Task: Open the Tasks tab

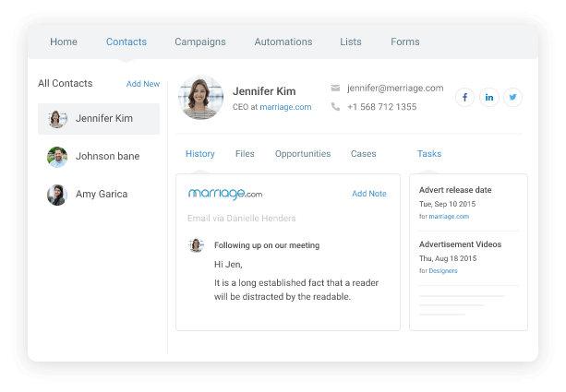Action: pyautogui.click(x=429, y=154)
